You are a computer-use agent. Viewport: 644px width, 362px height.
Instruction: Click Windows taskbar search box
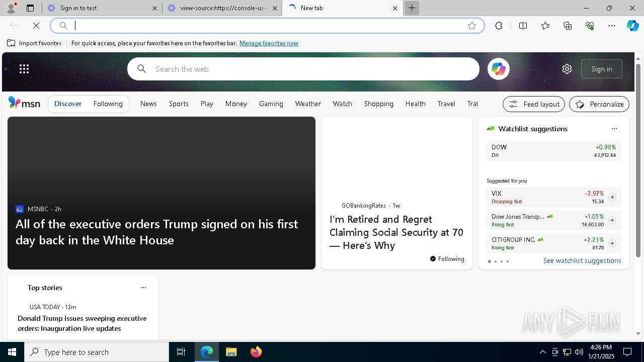[97, 352]
